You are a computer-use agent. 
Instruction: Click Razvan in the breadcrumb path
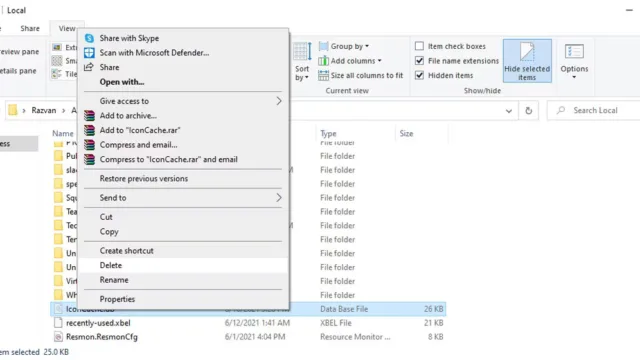tap(44, 111)
